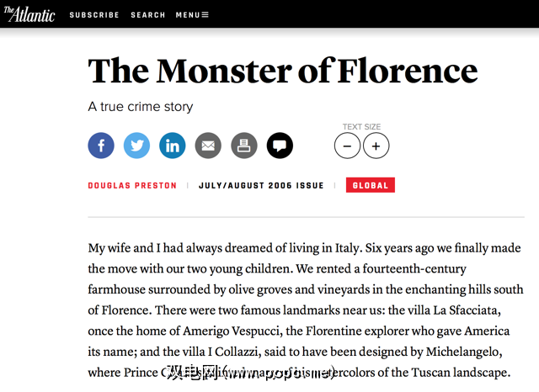Open comments via speech bubble icon

(280, 146)
